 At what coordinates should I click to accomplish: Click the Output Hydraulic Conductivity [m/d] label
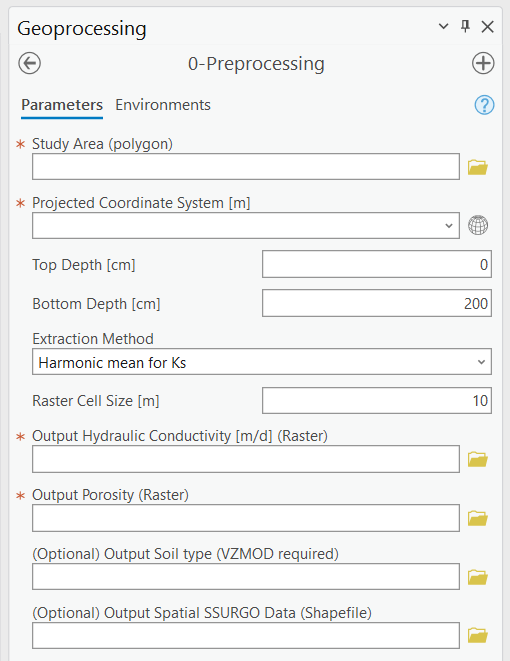pyautogui.click(x=180, y=436)
